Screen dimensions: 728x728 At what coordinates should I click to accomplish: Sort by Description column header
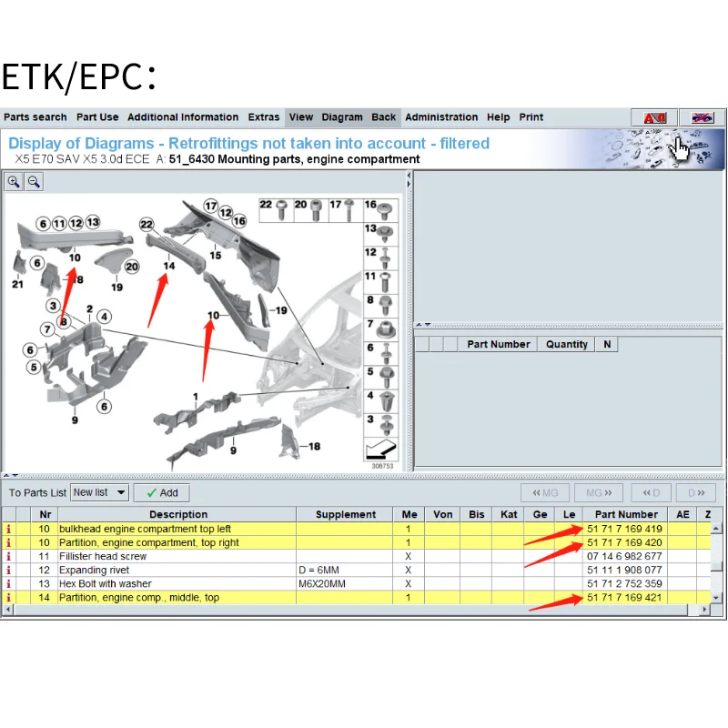point(177,514)
